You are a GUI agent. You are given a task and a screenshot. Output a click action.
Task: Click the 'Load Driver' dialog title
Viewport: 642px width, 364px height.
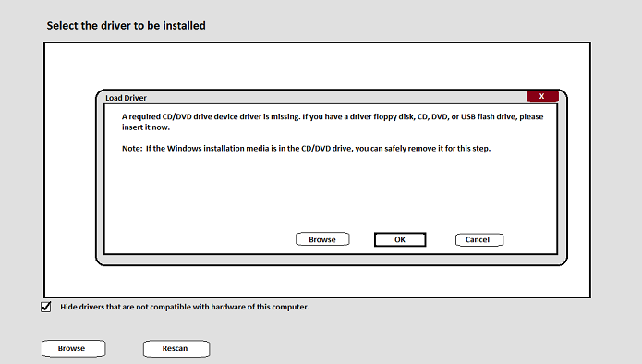tap(126, 98)
